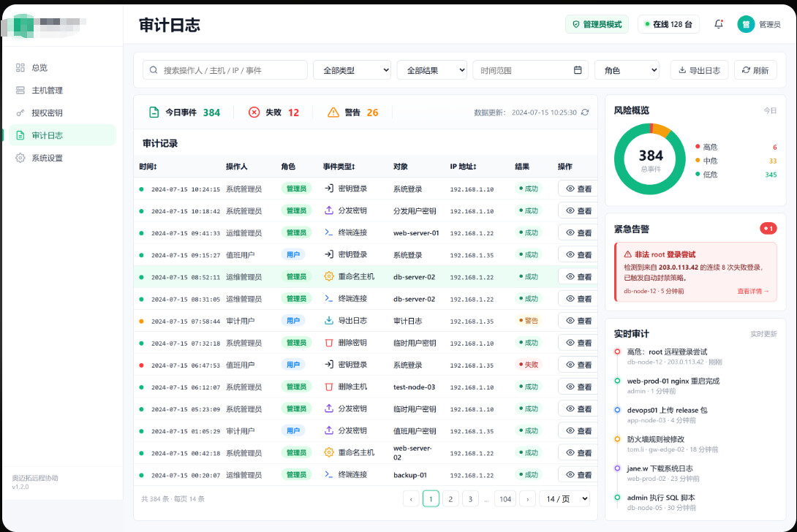Screen dimensions: 797x532
Task: Click the online 128 hosts indicator
Action: (668, 24)
